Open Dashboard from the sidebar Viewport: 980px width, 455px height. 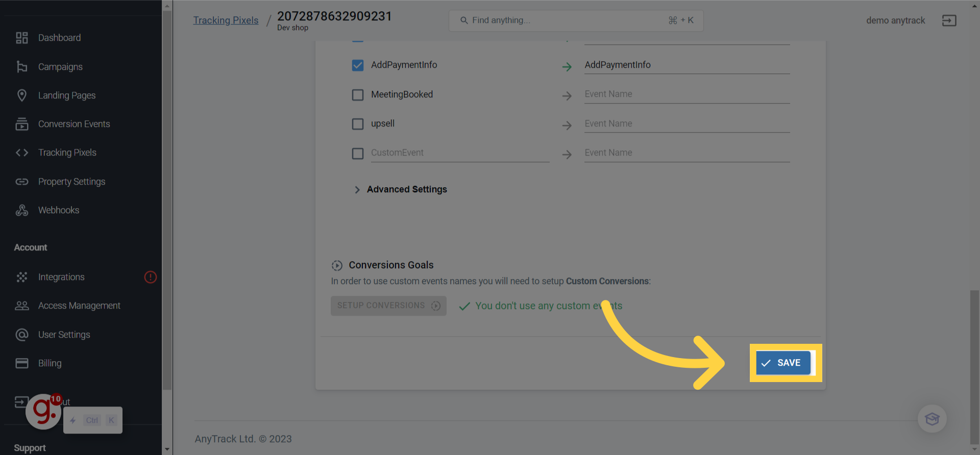(60, 38)
